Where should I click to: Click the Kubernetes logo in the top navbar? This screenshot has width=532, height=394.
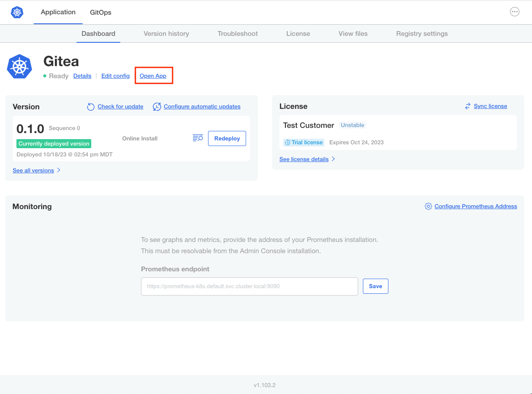point(17,12)
